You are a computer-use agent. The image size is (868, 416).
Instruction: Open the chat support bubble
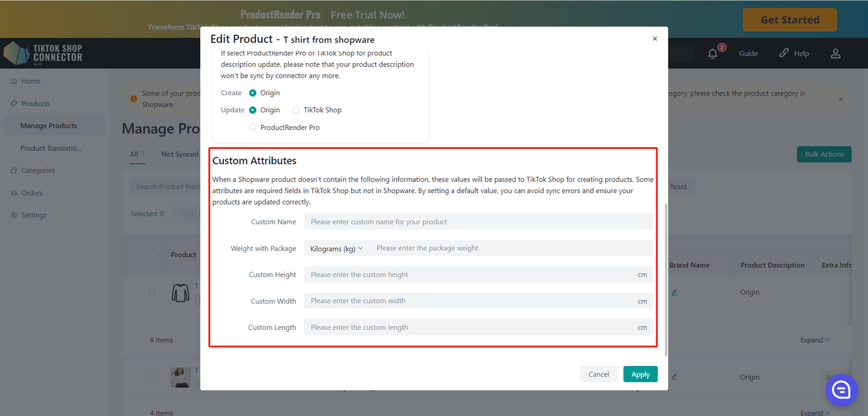coord(842,390)
